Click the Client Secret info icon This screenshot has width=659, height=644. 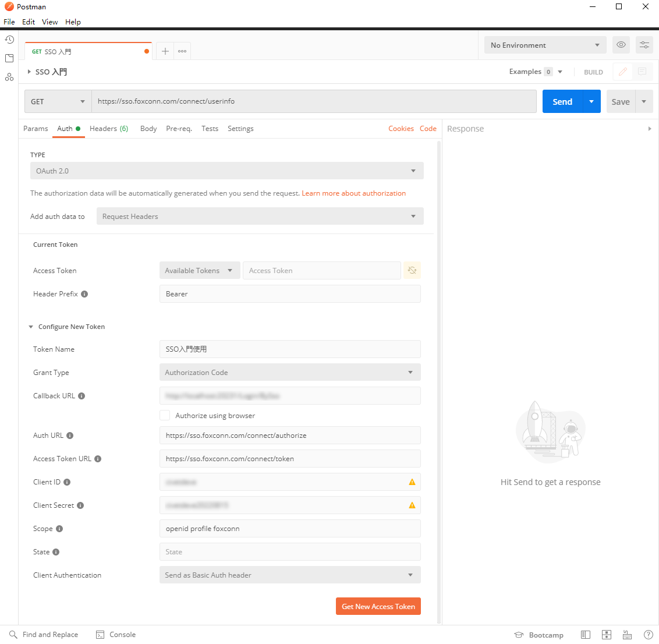click(80, 505)
